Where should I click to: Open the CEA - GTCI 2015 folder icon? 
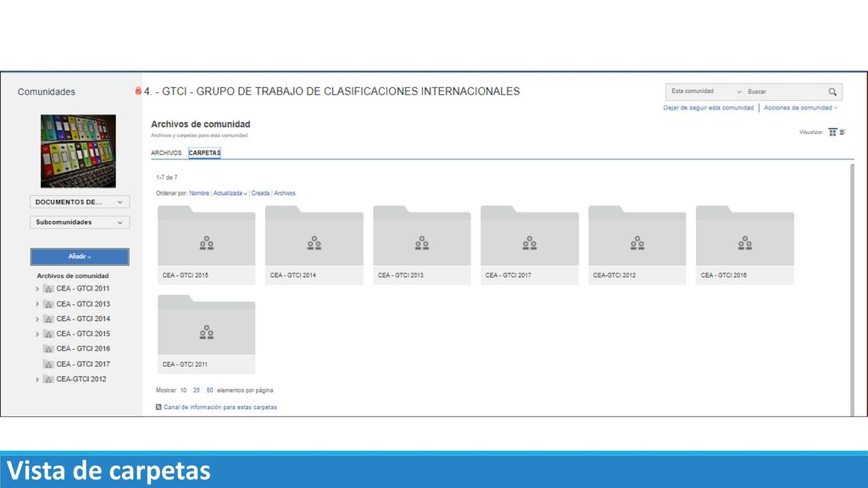[207, 236]
